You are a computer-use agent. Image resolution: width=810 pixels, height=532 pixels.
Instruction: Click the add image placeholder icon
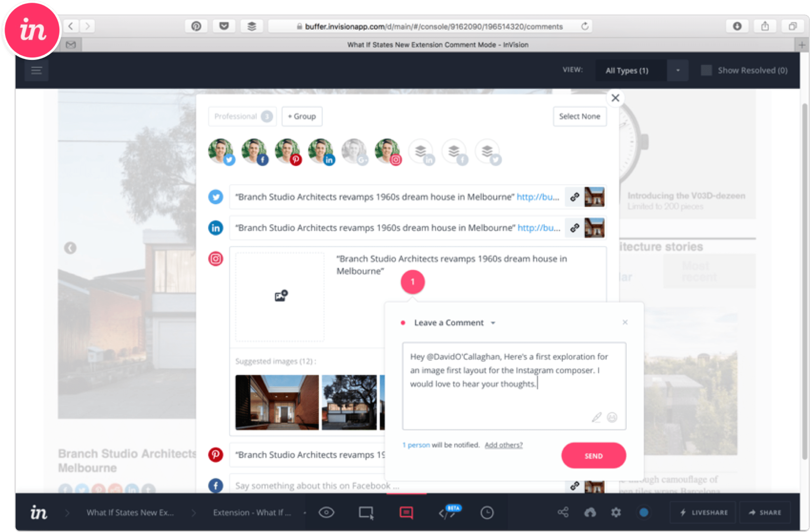tap(281, 296)
